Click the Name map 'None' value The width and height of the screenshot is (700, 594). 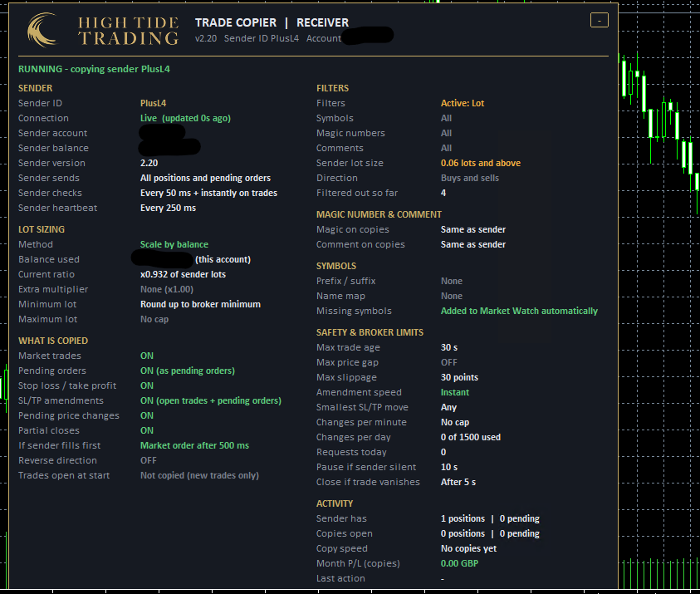(452, 296)
